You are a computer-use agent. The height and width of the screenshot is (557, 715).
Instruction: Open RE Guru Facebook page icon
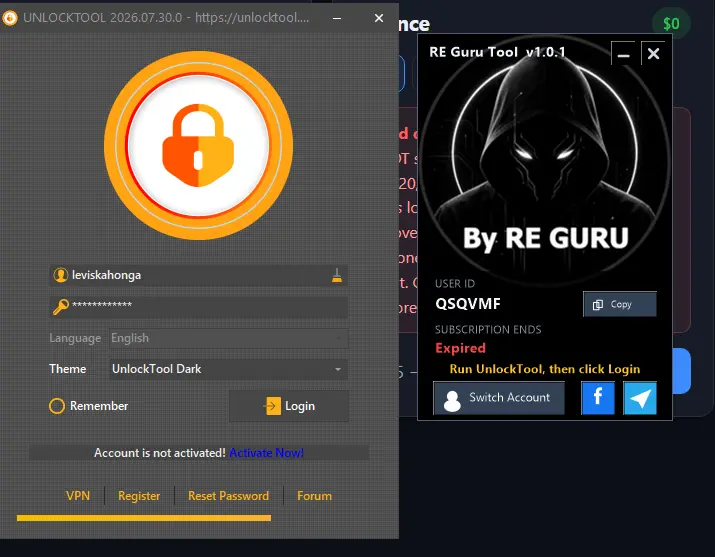point(598,398)
